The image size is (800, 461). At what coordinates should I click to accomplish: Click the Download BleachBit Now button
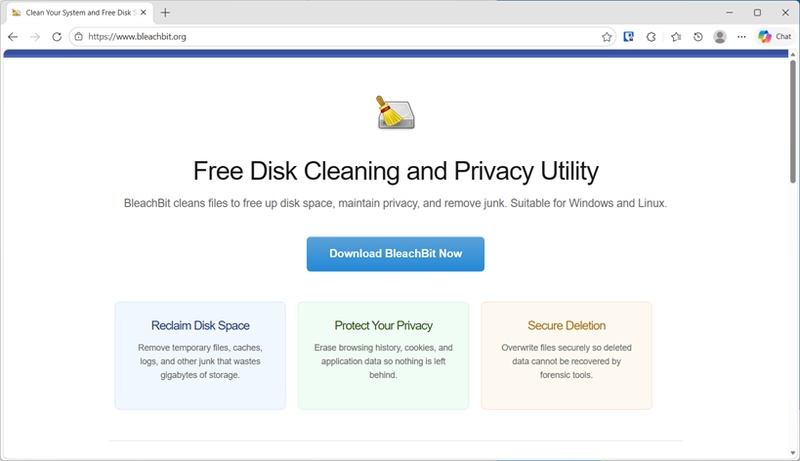click(x=395, y=254)
